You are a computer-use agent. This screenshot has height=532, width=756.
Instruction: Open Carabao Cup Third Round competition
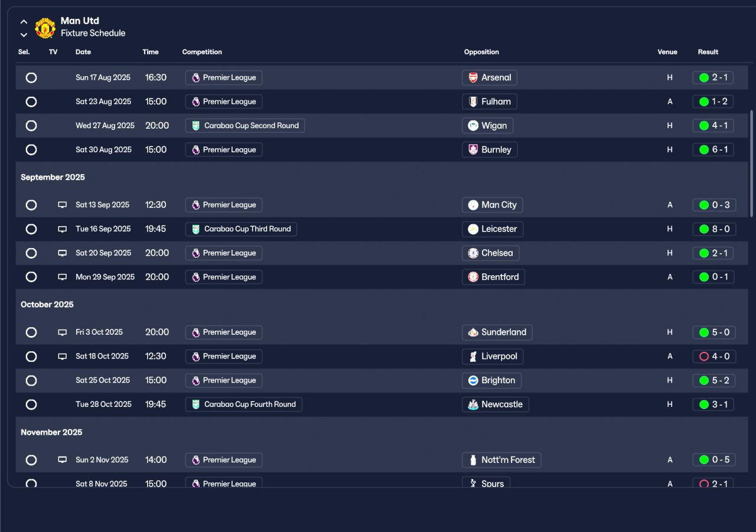(241, 229)
